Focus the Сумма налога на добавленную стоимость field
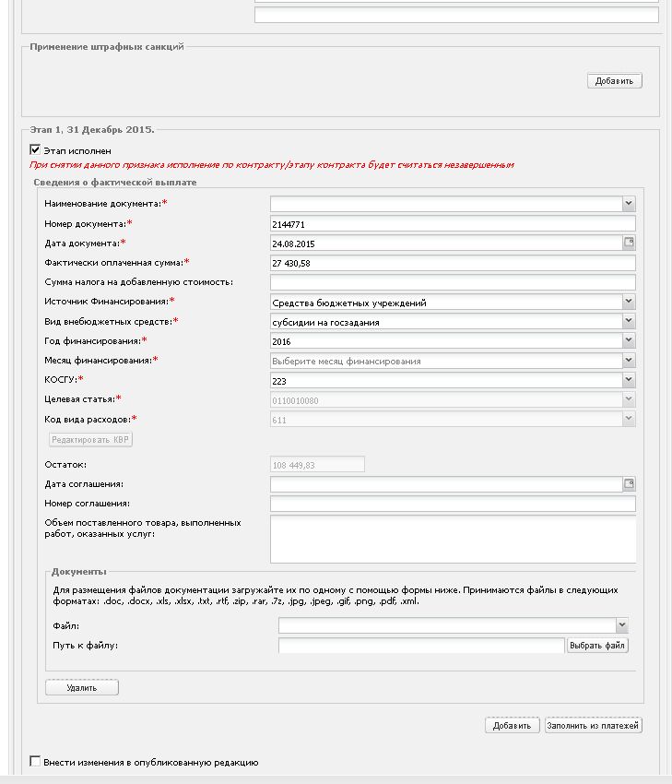The height and width of the screenshot is (784, 672). coord(453,282)
